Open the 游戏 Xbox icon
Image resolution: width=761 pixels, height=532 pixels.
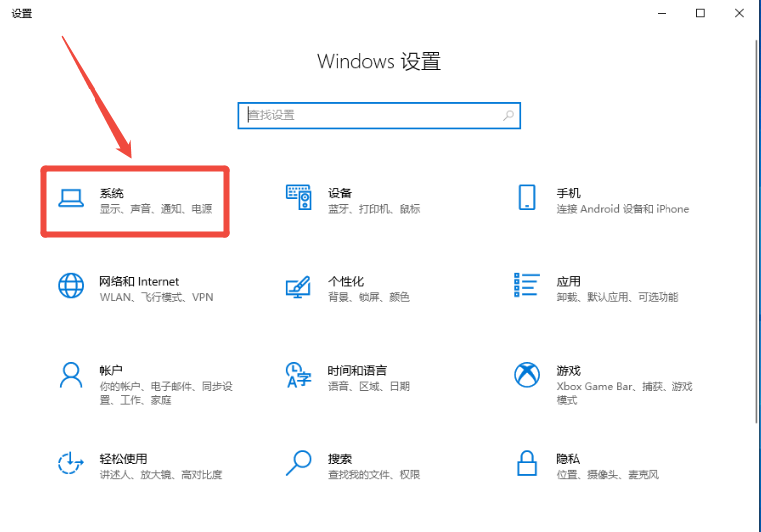527,375
